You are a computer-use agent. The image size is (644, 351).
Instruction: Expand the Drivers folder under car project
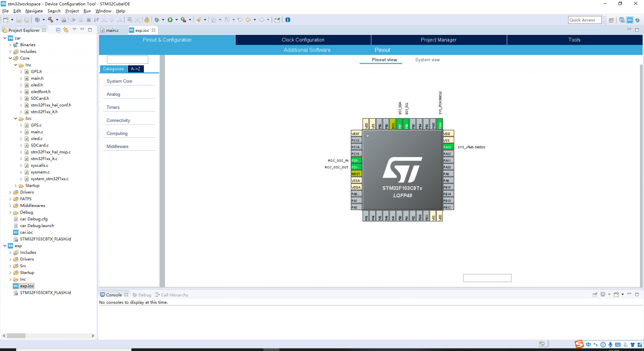(10, 192)
